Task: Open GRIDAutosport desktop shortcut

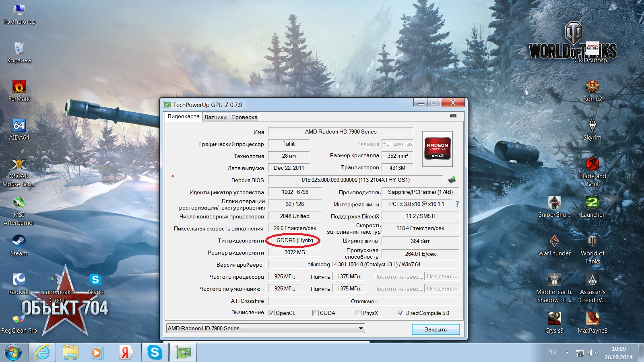Action: point(592,52)
